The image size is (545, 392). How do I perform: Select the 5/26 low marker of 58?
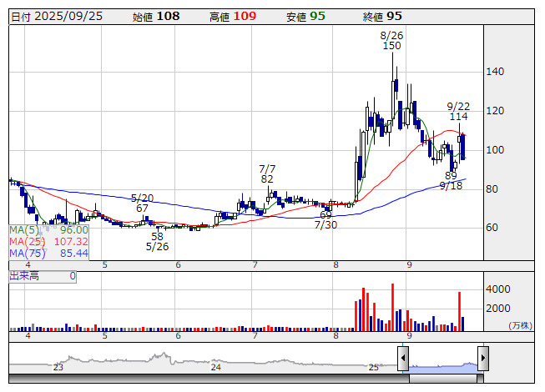[157, 242]
